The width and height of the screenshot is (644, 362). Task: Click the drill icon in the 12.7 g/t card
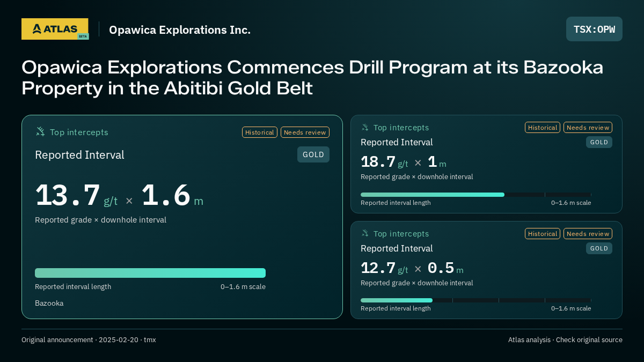click(x=365, y=233)
